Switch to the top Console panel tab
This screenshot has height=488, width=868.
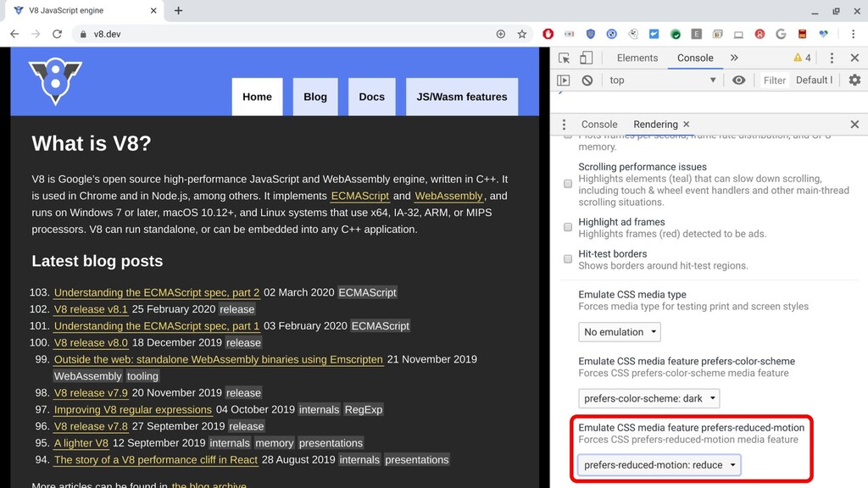pyautogui.click(x=695, y=58)
